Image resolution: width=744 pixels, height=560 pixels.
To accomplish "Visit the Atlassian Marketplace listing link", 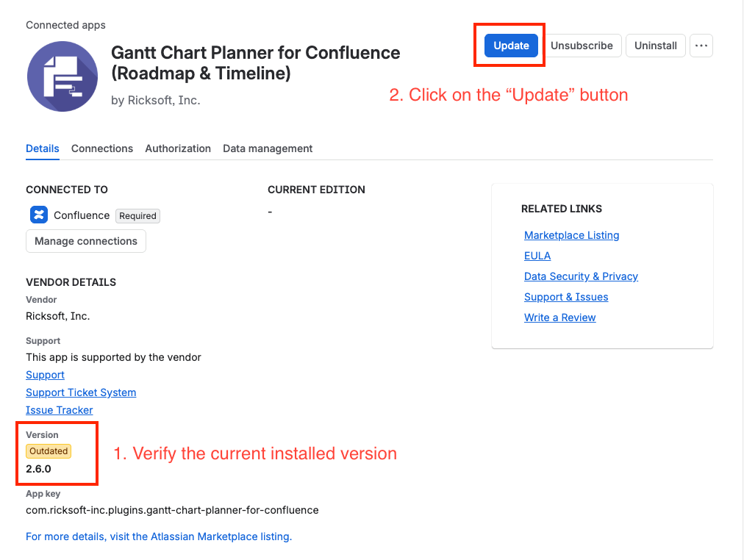I will coord(159,536).
